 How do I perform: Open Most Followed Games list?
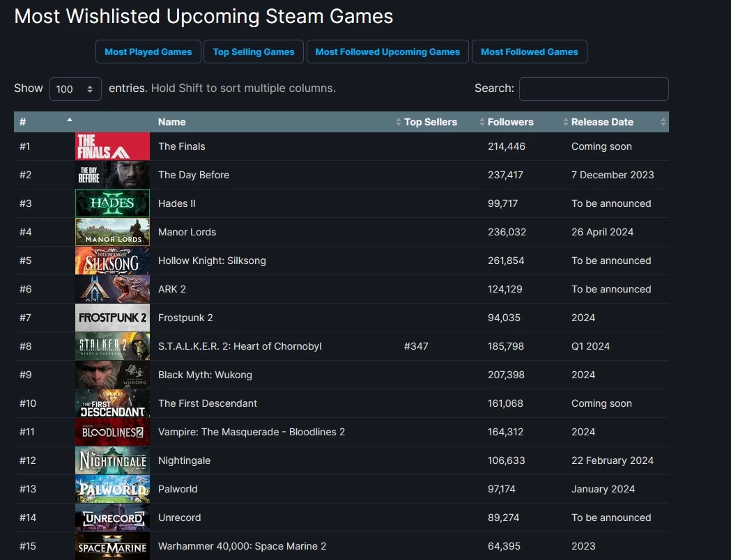529,52
